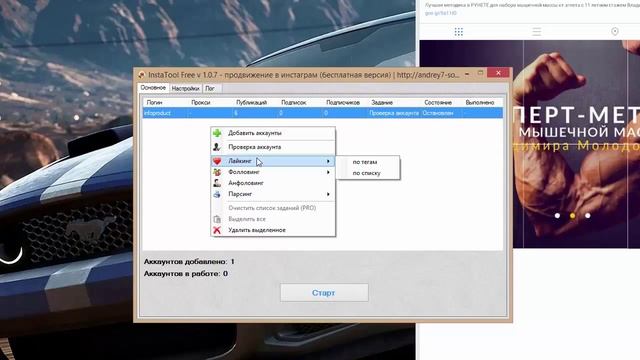Open the 'Лайкинг' context menu entry
The height and width of the screenshot is (360, 640).
click(273, 161)
